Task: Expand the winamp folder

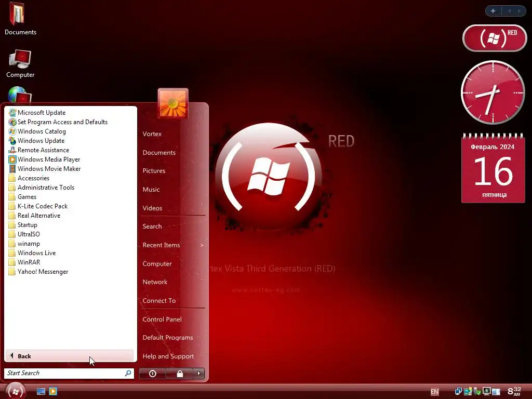Action: coord(24,244)
